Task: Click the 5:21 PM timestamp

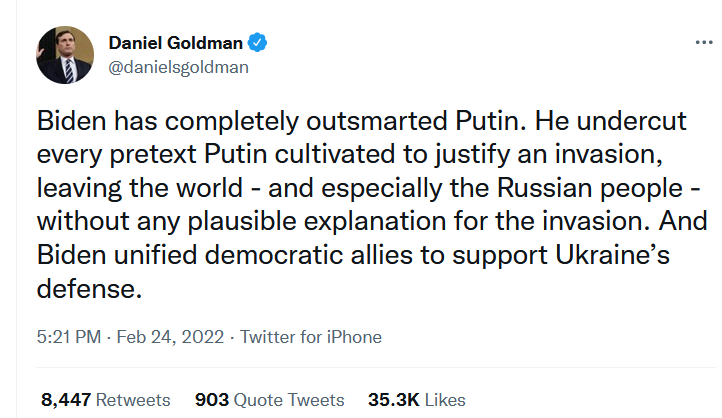Action: coord(68,337)
